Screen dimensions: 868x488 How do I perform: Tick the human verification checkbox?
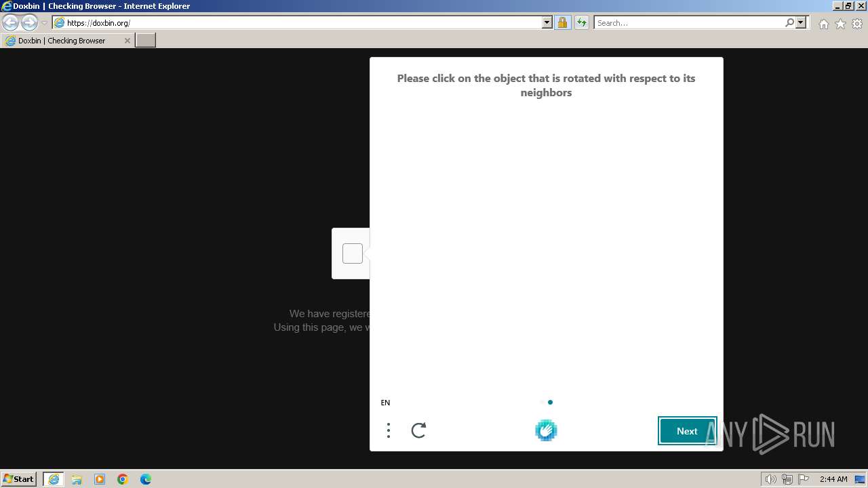pos(353,253)
